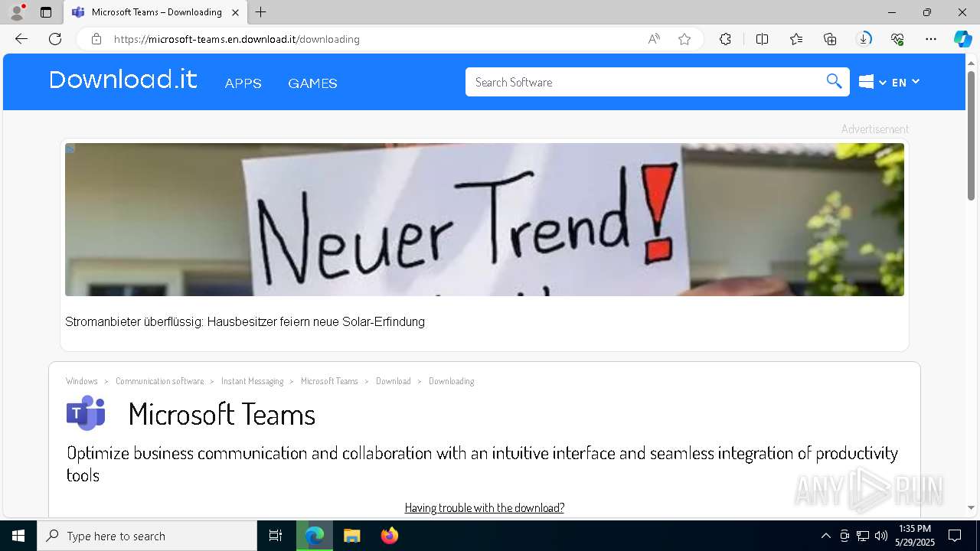The width and height of the screenshot is (980, 551).
Task: Click Having trouble with the download? link
Action: pos(485,507)
